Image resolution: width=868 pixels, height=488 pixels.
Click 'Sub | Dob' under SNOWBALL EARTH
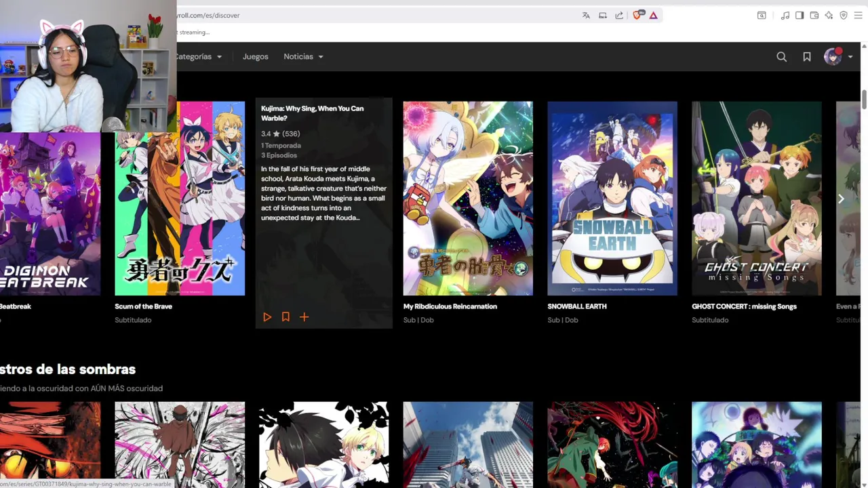point(563,320)
